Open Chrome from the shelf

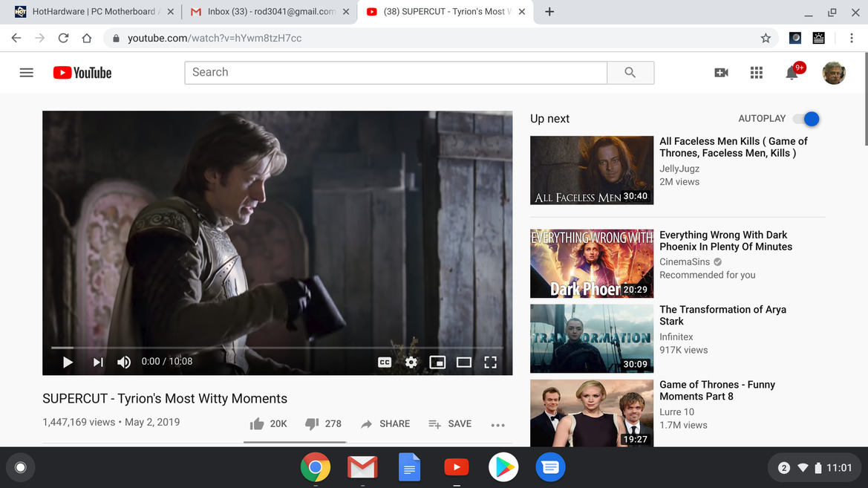pyautogui.click(x=316, y=467)
